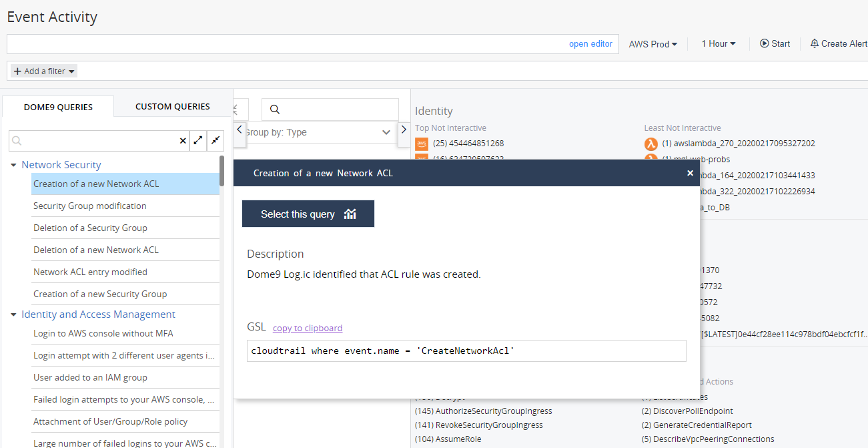Click the copy to clipboard link

click(x=308, y=328)
